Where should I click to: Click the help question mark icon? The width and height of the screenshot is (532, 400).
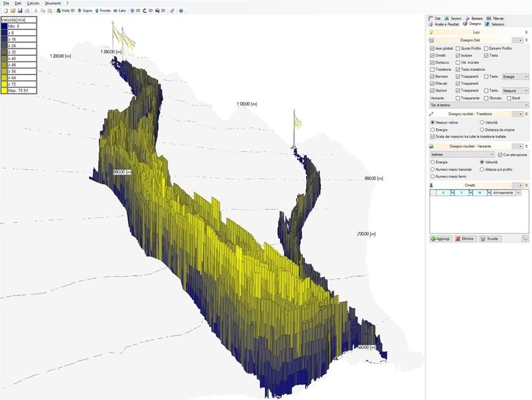click(x=181, y=11)
